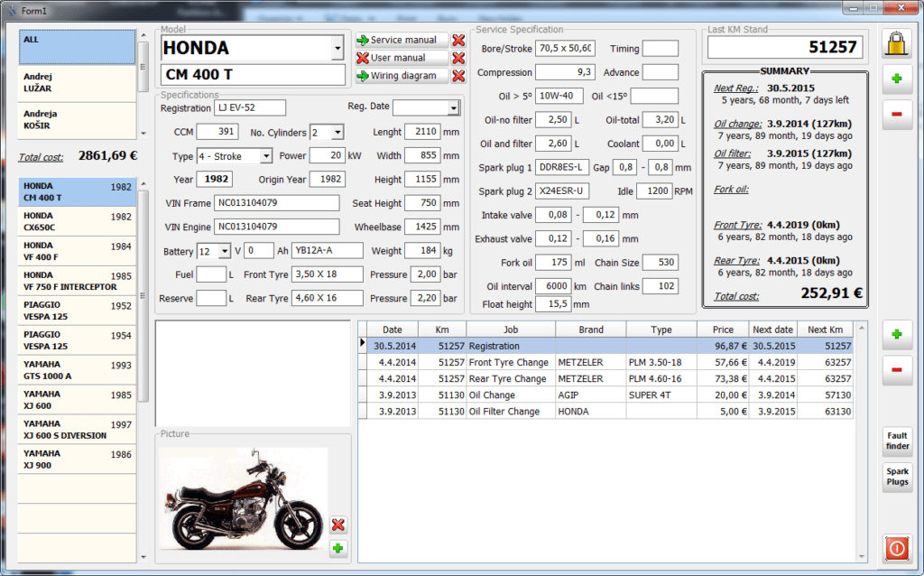Click the Spark plug 1 field
Screen dimensions: 924x576
tap(562, 167)
